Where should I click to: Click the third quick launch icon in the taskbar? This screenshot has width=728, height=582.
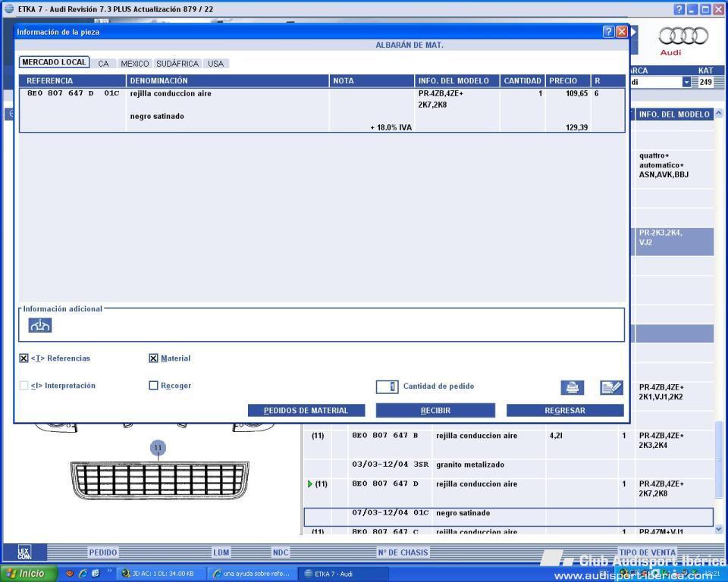click(96, 574)
